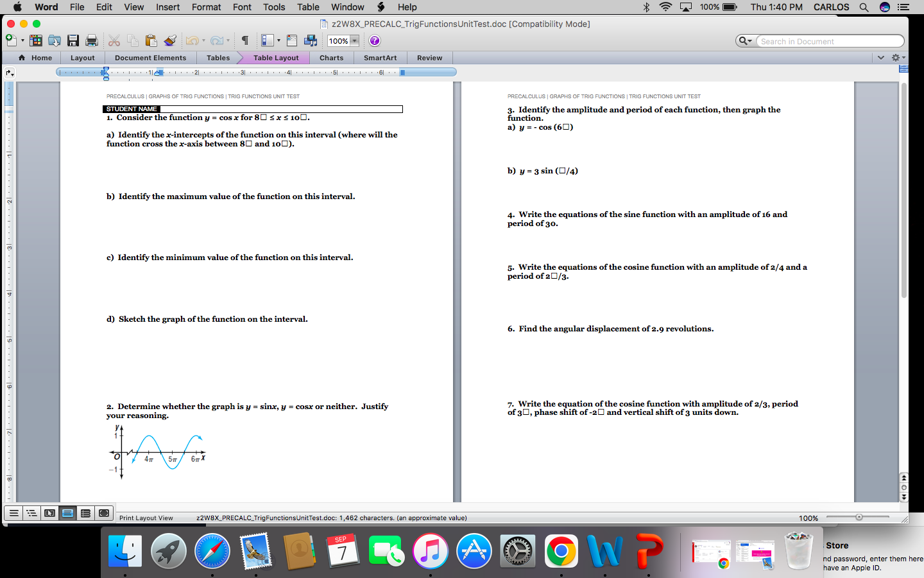Open the New Document dropdown arrow
The height and width of the screenshot is (578, 924).
(22, 40)
